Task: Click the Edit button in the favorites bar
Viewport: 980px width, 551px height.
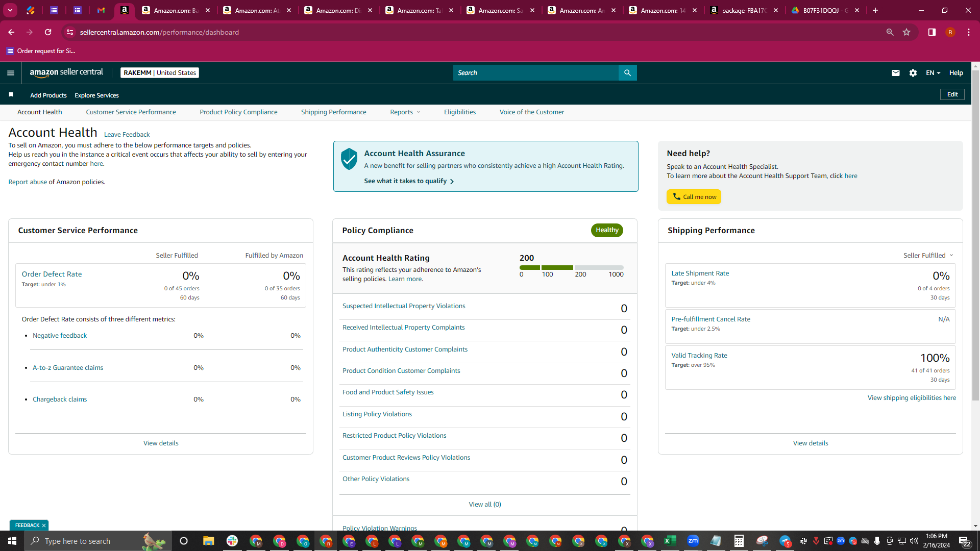Action: coord(952,94)
